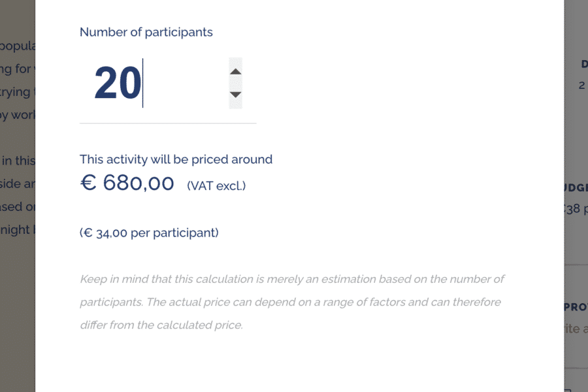Click the number 20 in participants field

pos(118,84)
